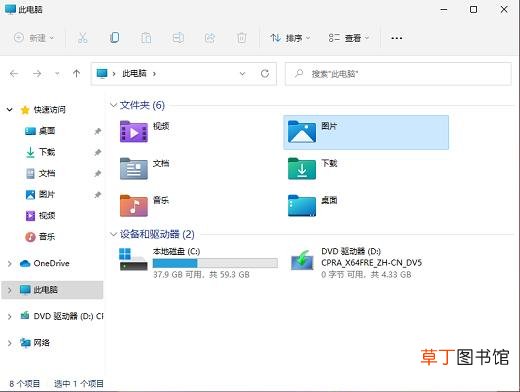This screenshot has height=392, width=520.
Task: Open the 查看 (View) dropdown menu
Action: coord(349,38)
